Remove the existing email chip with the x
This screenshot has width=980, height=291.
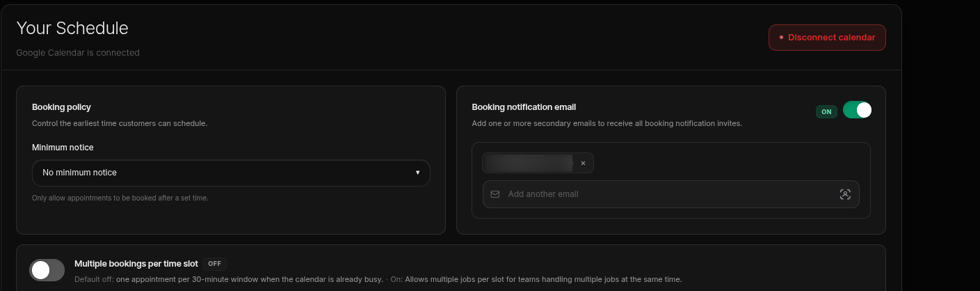pyautogui.click(x=583, y=163)
